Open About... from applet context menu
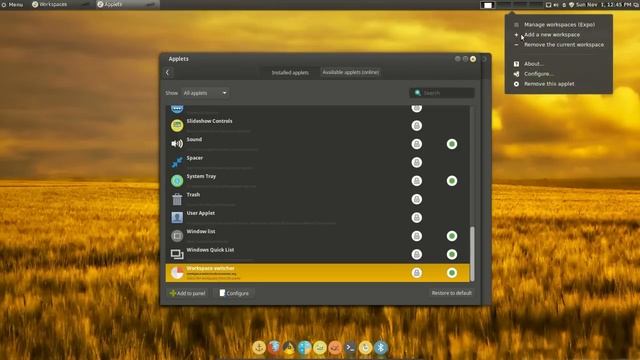Viewport: 640px width, 360px height. pyautogui.click(x=533, y=64)
